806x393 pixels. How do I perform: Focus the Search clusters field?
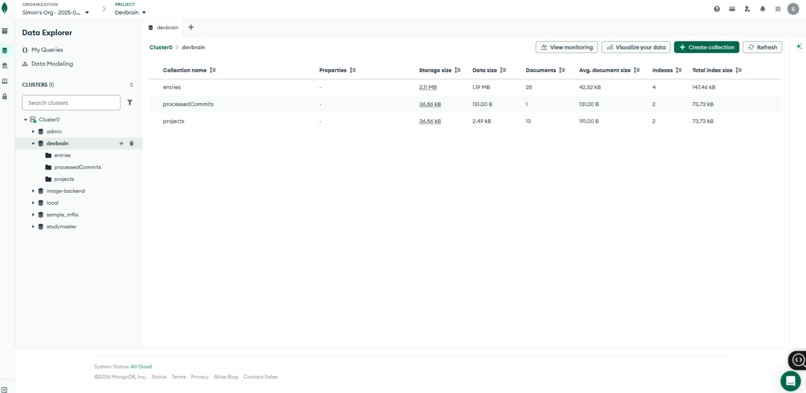tap(71, 103)
